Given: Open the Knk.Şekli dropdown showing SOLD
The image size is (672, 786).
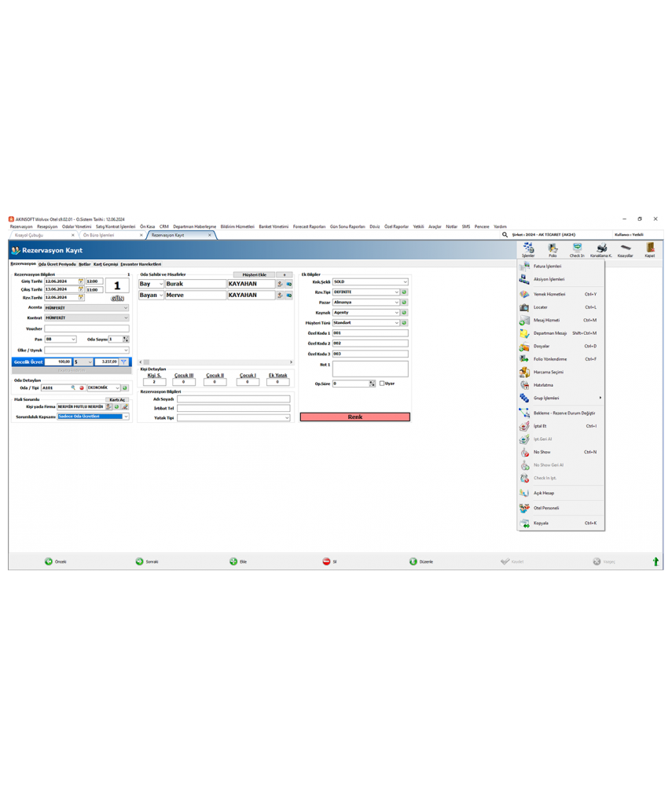Looking at the screenshot, I should tap(406, 281).
